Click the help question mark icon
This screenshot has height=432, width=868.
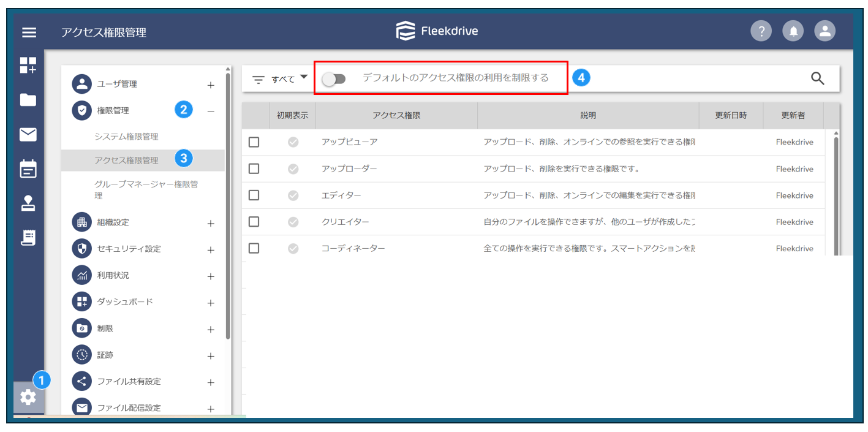[x=761, y=31]
